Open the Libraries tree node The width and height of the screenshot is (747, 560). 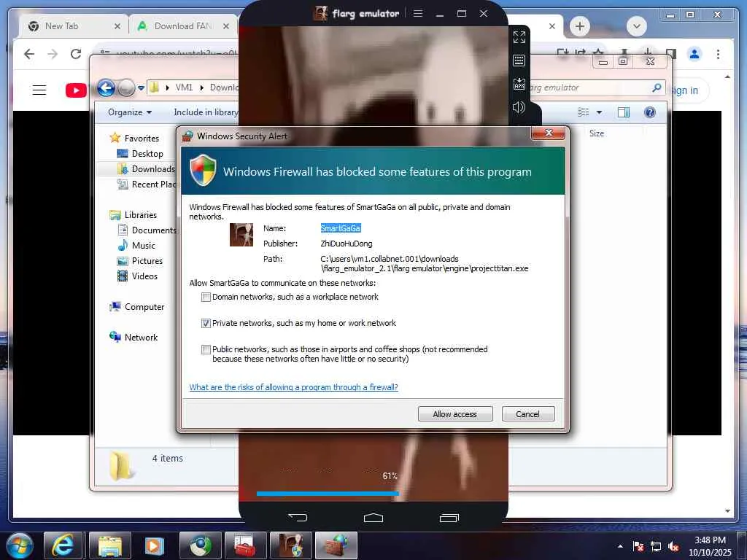[x=141, y=215]
